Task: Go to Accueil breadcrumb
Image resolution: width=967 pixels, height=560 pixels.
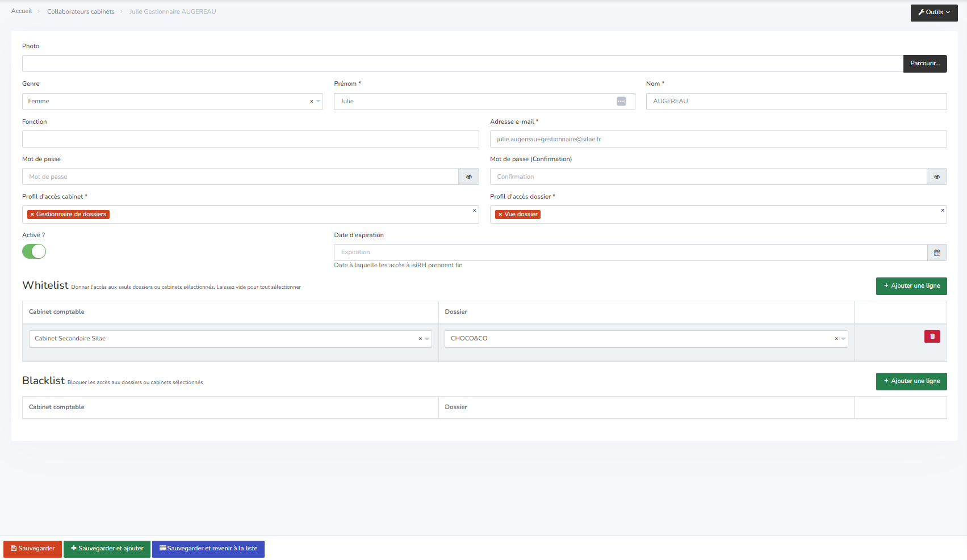Action: 22,11
